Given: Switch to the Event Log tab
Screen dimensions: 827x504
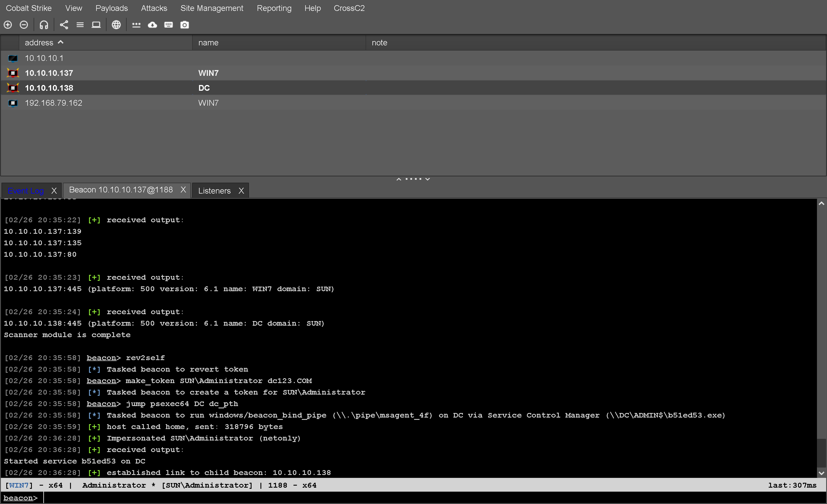Looking at the screenshot, I should (x=26, y=191).
